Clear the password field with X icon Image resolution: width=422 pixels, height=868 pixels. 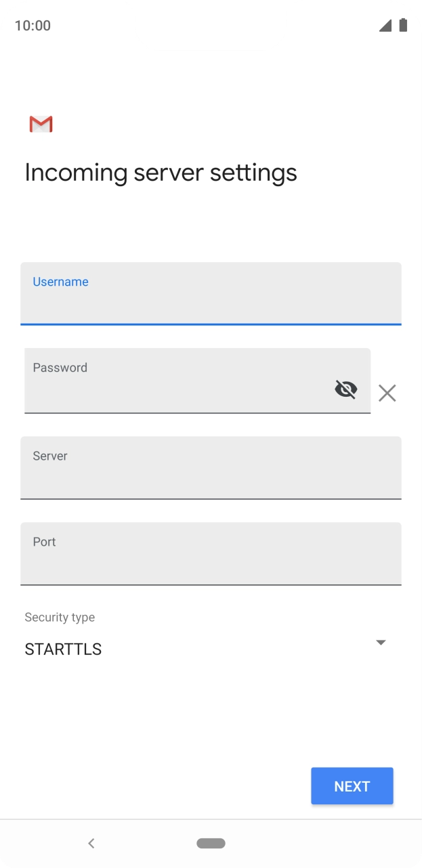tap(387, 393)
